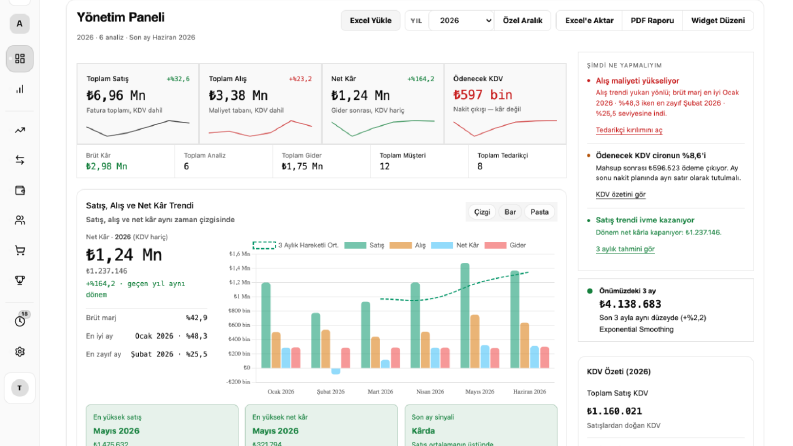Open 3 aylık tahmini gör link
The width and height of the screenshot is (793, 446).
[x=625, y=249]
